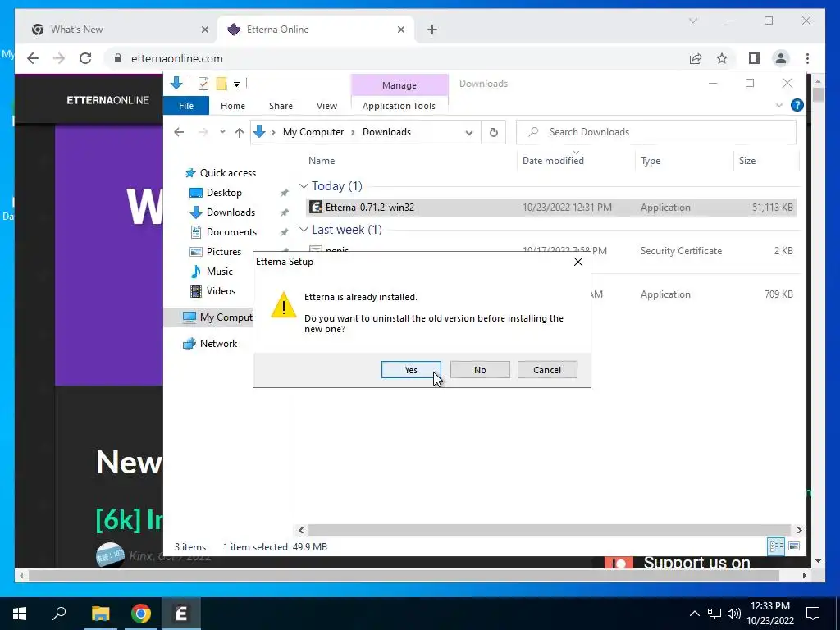
Task: Click the etternaonline.com address bar
Action: (x=396, y=58)
